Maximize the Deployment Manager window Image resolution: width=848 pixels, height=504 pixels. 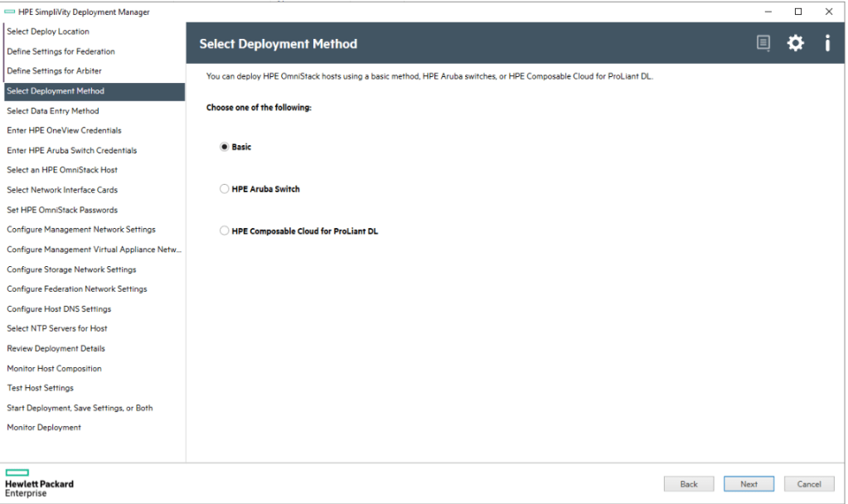pos(797,12)
